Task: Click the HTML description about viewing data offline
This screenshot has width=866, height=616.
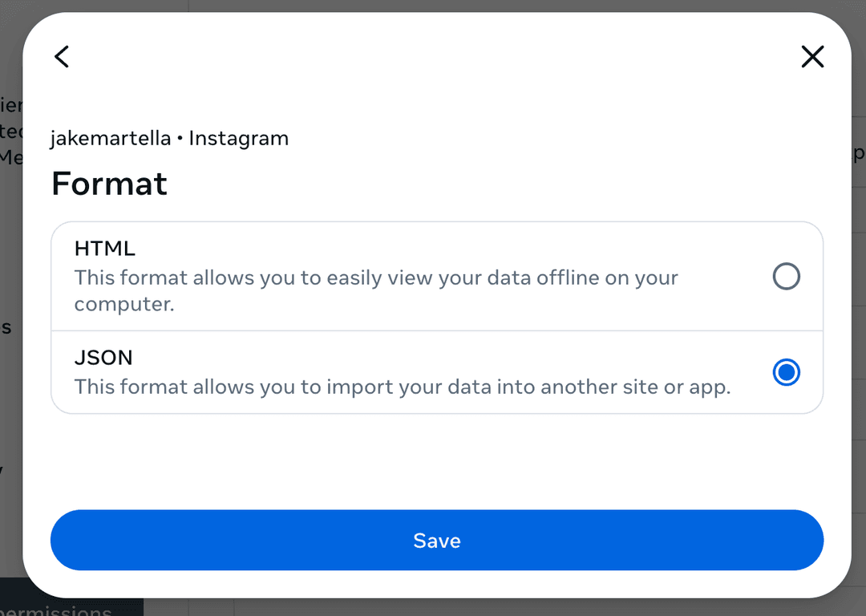Action: [x=376, y=278]
